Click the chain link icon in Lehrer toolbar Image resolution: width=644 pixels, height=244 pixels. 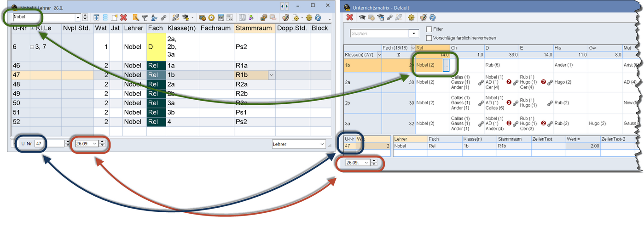point(163,17)
